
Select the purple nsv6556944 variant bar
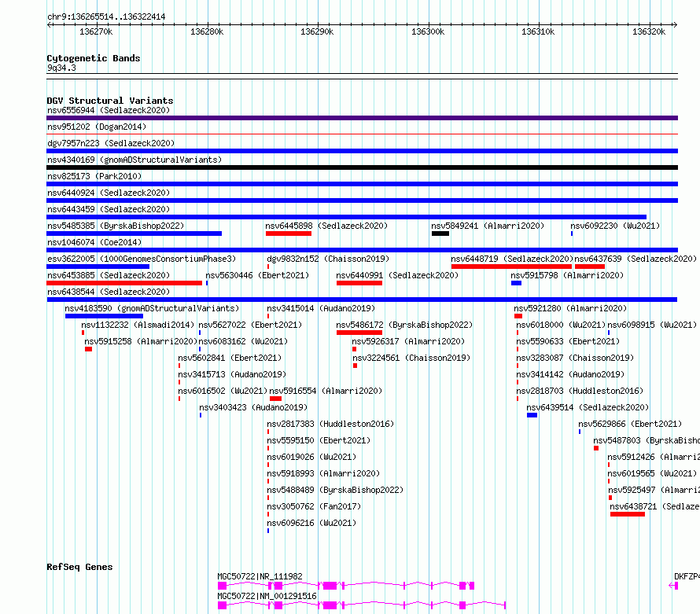pyautogui.click(x=362, y=118)
